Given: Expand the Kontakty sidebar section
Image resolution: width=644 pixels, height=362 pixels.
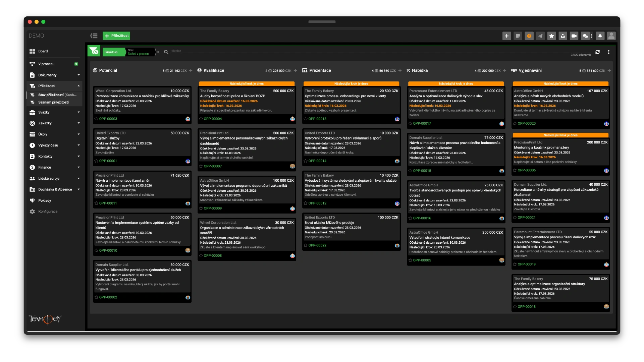Looking at the screenshot, I should coord(79,156).
